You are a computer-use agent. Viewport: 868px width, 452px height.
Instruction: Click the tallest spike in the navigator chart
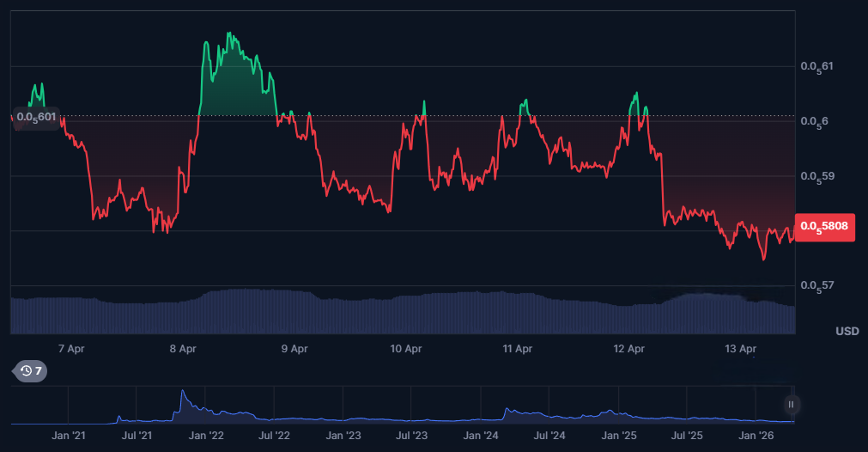182,394
